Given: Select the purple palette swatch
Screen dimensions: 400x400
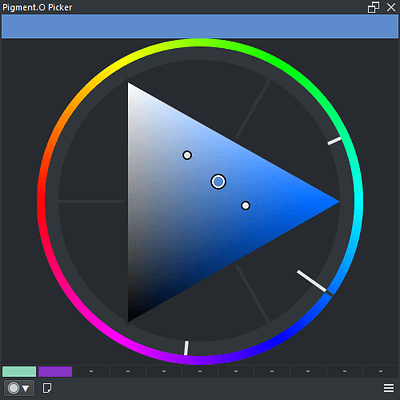Looking at the screenshot, I should click(x=55, y=371).
